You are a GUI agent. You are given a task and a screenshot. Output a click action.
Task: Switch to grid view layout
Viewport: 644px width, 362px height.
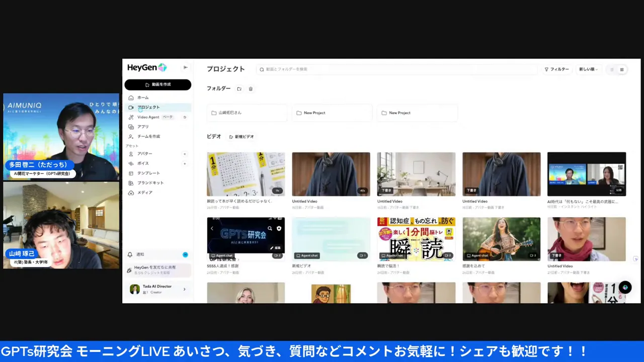[x=622, y=69]
